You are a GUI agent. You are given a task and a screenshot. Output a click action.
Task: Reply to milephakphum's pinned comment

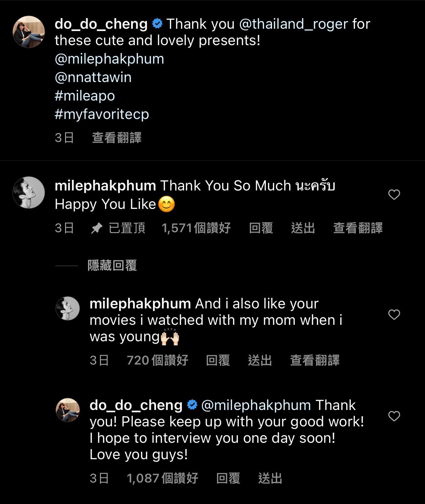[261, 228]
